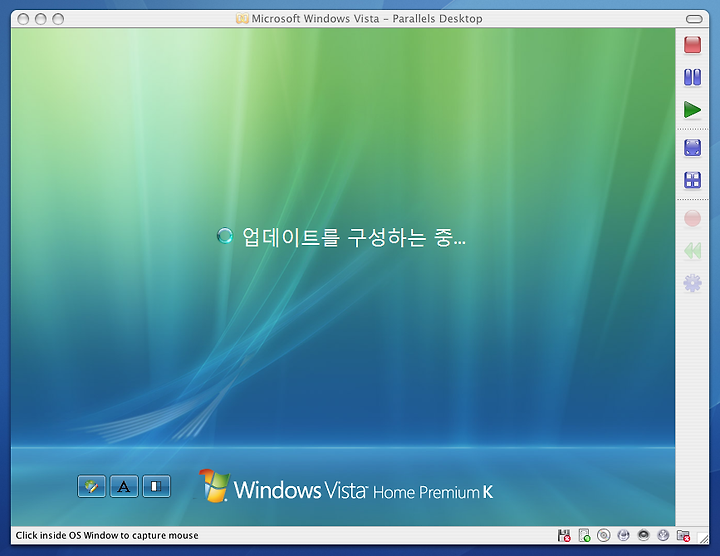Open the dimmed gear configuration icon

692,283
